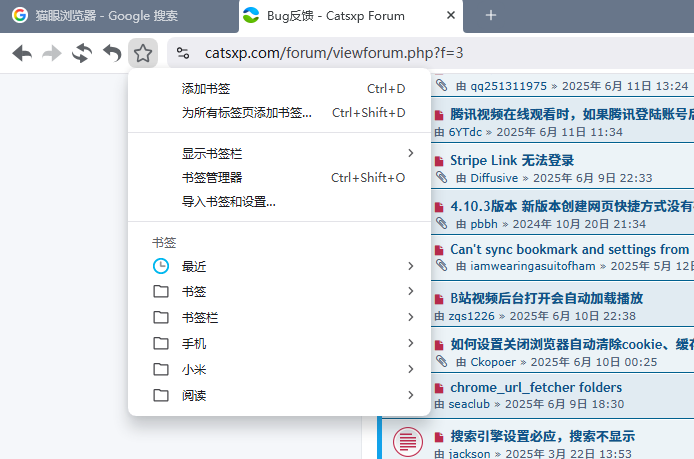
Task: Open site info icon in address bar
Action: pos(183,53)
